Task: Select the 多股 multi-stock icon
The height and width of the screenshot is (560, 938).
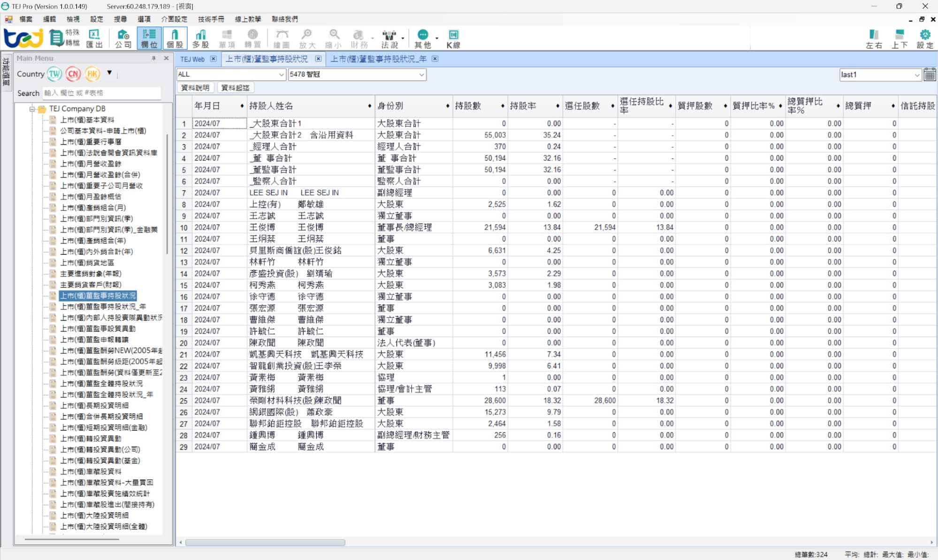Action: [200, 38]
